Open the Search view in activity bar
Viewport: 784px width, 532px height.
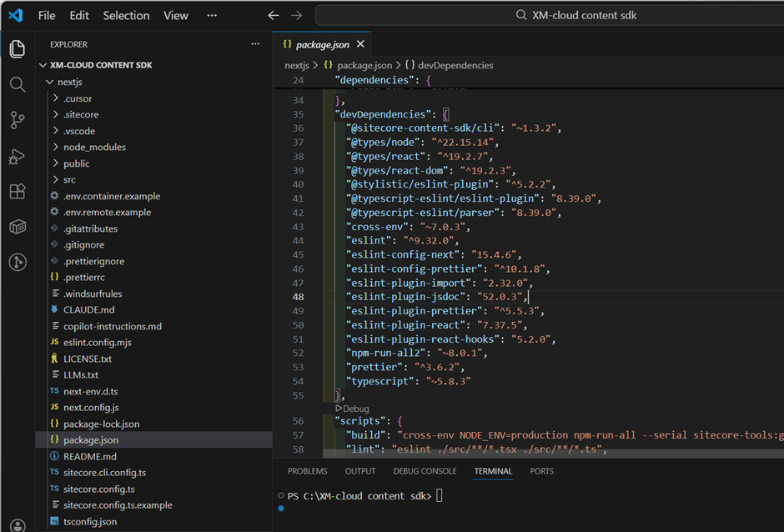[18, 85]
